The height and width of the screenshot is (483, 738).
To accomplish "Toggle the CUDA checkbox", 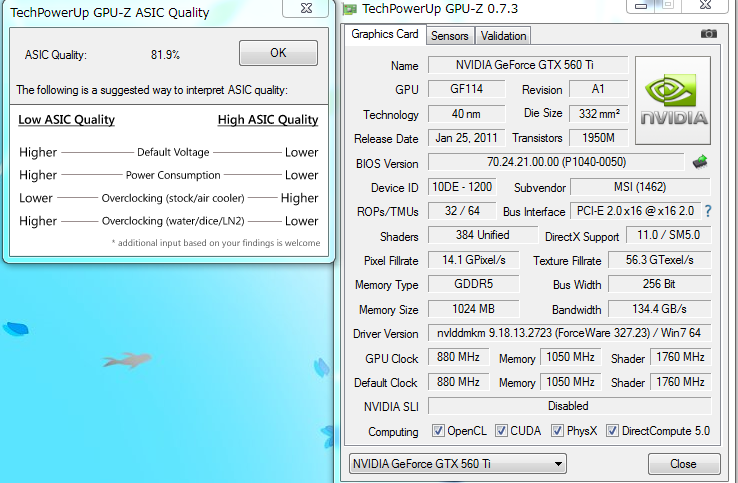I will point(501,430).
